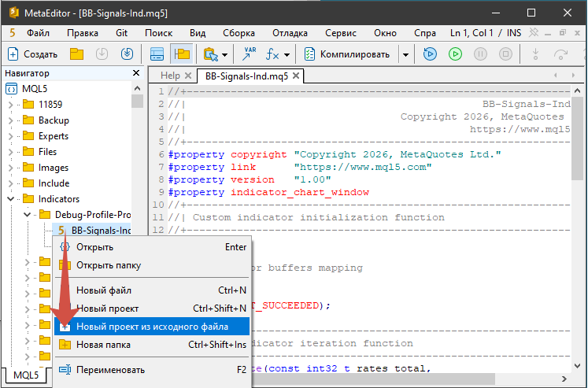Choose Новый проект in context menu

pyautogui.click(x=152, y=309)
